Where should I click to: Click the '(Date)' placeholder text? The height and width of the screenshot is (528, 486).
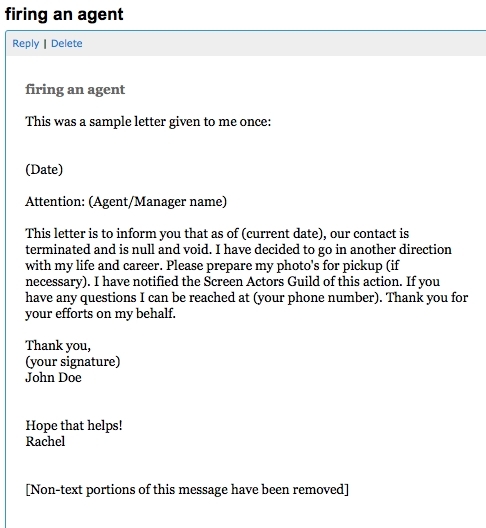coord(44,169)
